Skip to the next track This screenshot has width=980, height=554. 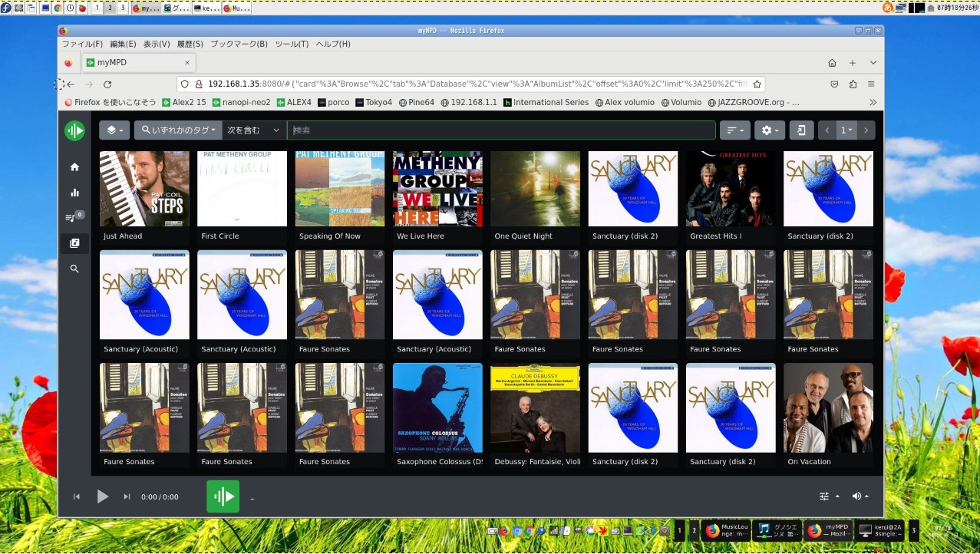127,496
